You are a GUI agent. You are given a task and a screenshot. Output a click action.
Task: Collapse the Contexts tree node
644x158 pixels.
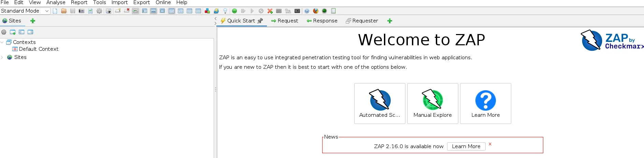(2, 42)
